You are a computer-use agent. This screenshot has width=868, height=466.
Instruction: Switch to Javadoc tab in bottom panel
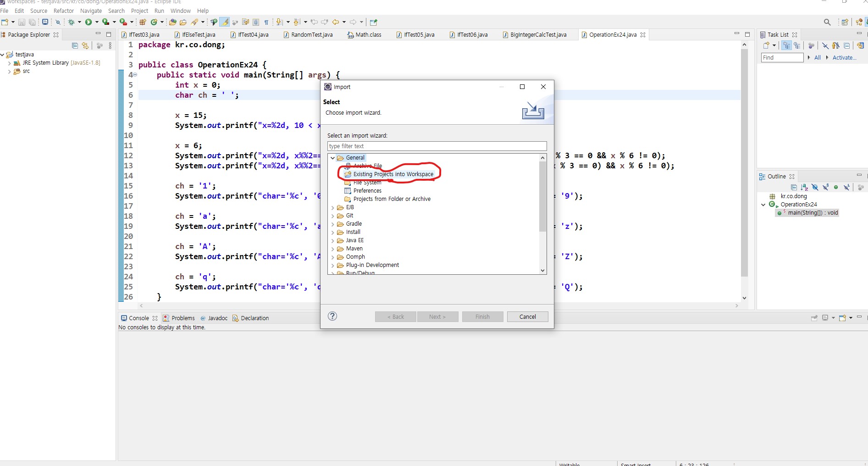pyautogui.click(x=214, y=318)
